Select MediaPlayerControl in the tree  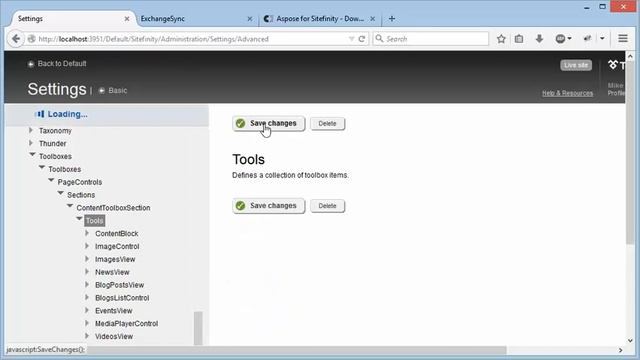(127, 324)
